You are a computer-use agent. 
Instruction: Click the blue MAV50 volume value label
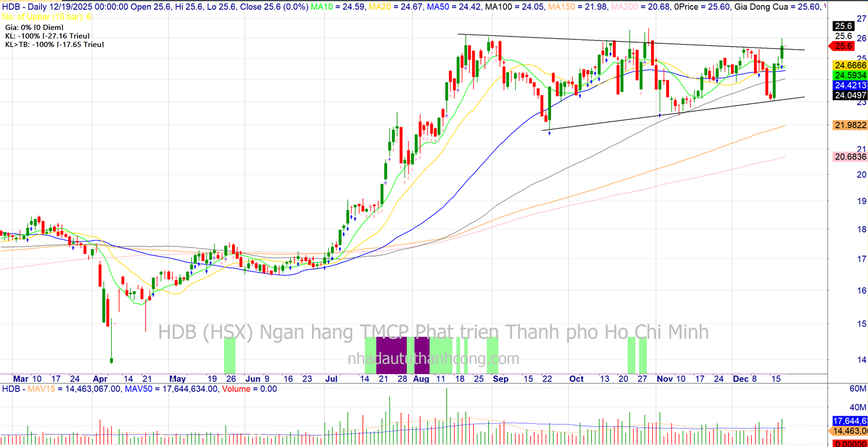pyautogui.click(x=849, y=420)
